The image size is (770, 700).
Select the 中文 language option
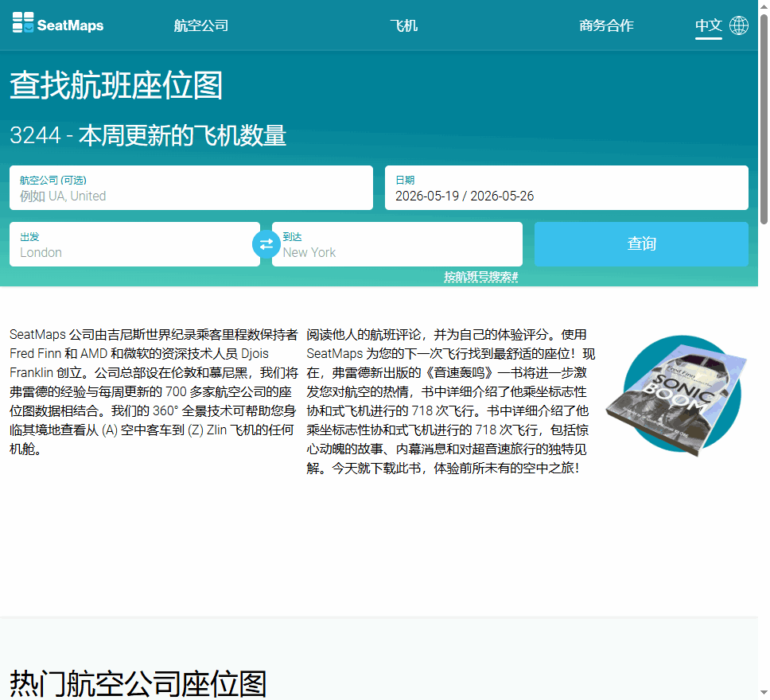click(708, 25)
